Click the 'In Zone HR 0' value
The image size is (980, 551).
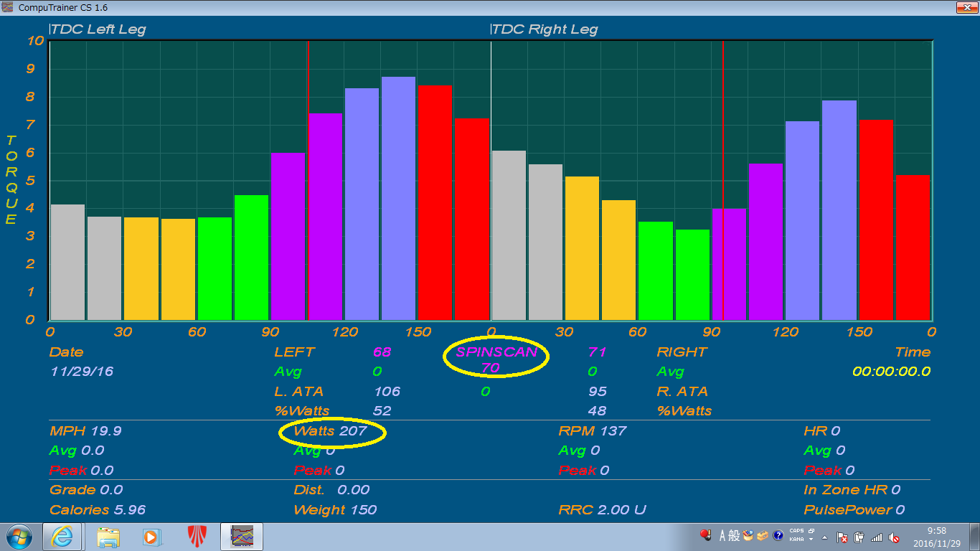point(852,489)
